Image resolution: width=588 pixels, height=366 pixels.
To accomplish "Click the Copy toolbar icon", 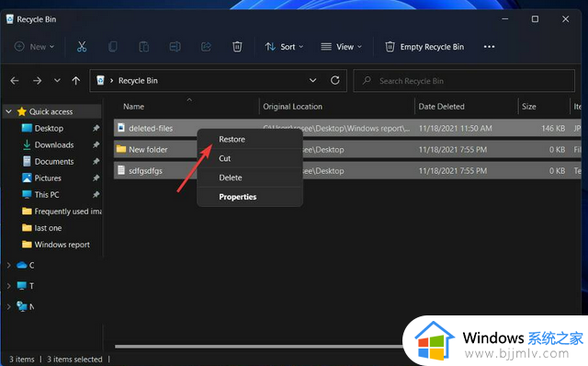I will click(112, 47).
